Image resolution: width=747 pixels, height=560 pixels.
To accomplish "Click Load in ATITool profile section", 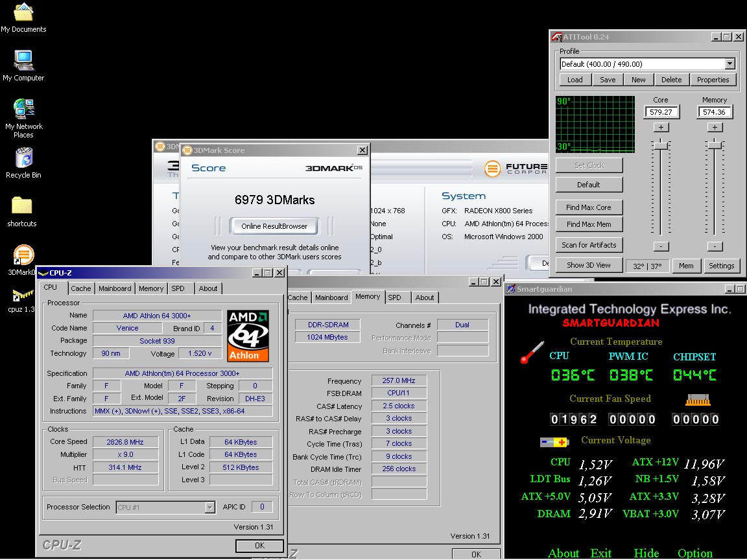I will tap(575, 80).
